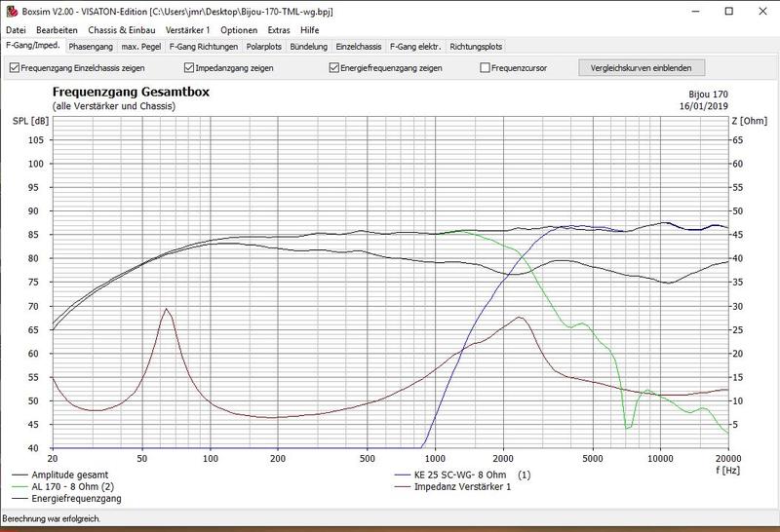The width and height of the screenshot is (780, 532).
Task: Select the max. Pegel tab
Action: [140, 46]
